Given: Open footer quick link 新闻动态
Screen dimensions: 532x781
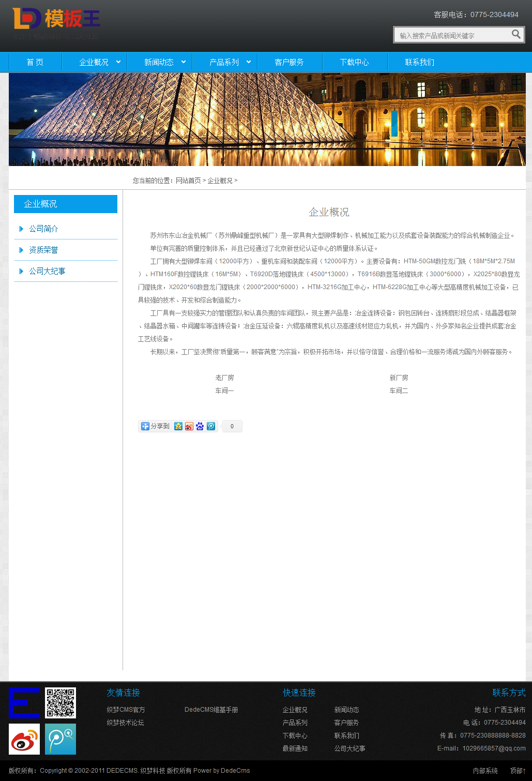Looking at the screenshot, I should (x=346, y=710).
